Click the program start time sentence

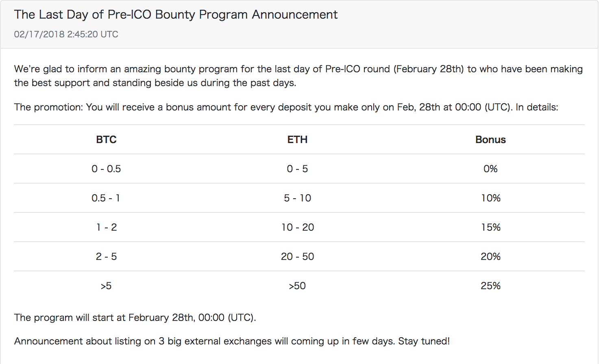[x=135, y=318]
